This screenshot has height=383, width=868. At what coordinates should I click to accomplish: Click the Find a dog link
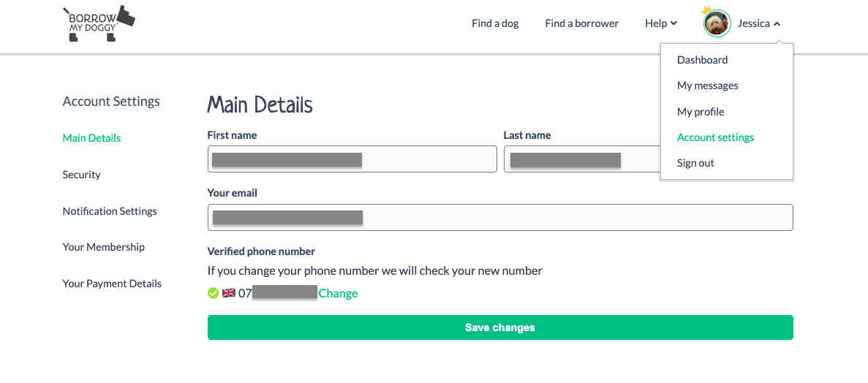coord(495,23)
